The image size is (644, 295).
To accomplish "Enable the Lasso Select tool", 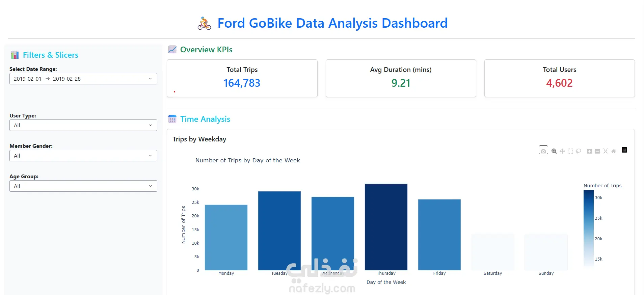I will (578, 151).
